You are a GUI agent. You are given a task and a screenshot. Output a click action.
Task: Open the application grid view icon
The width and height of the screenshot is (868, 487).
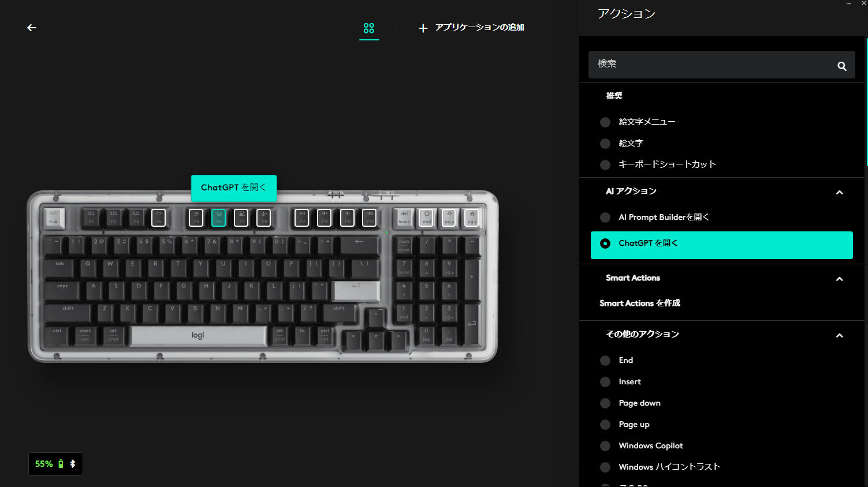pos(369,28)
